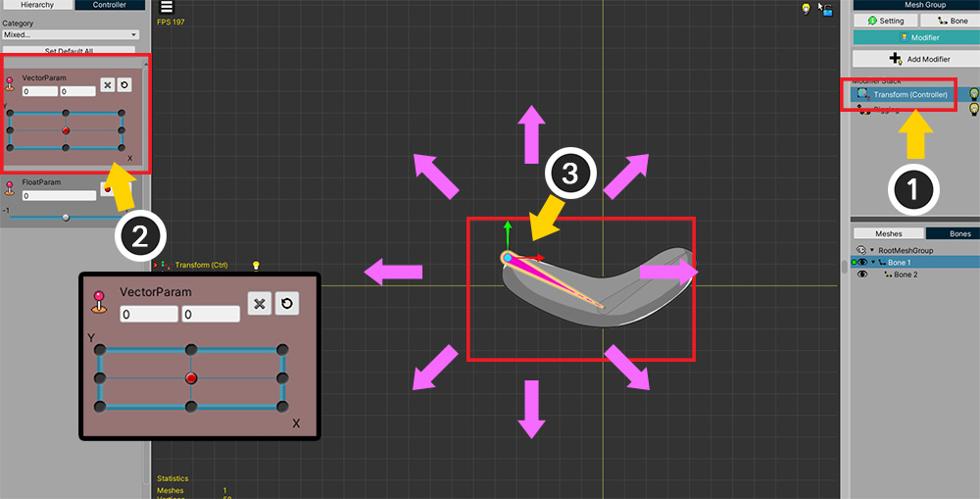980x499 pixels.
Task: Click the middle-right key point of the VectorParam grid in the Controller panel
Action: click(122, 130)
